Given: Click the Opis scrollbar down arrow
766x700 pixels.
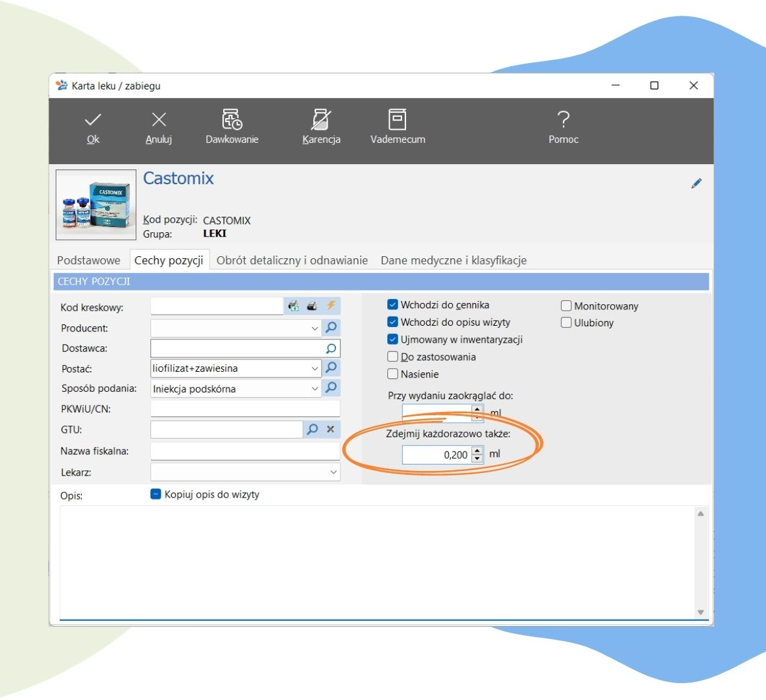Looking at the screenshot, I should click(x=700, y=612).
